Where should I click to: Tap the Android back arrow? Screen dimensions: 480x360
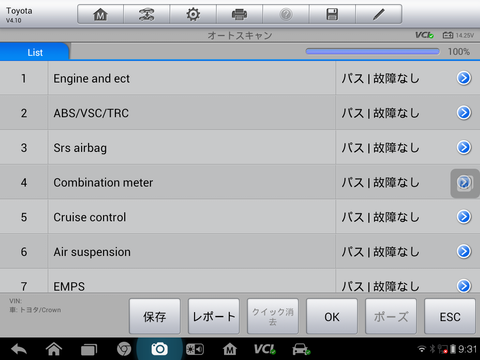19,349
